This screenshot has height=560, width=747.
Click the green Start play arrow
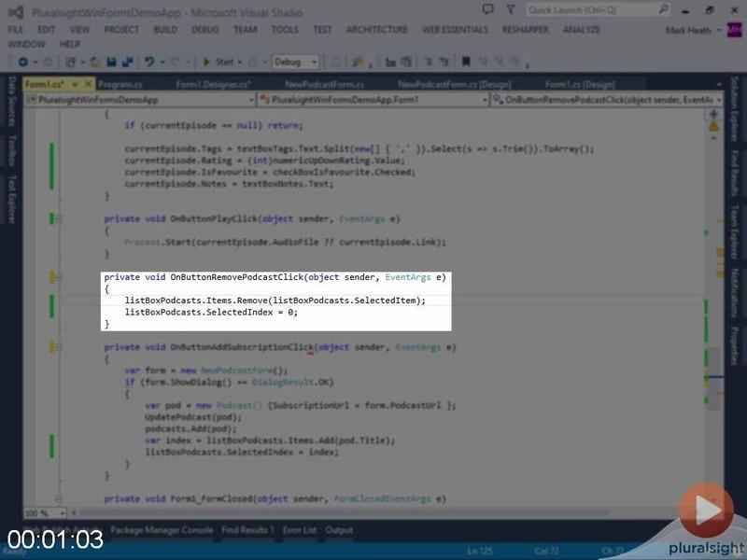coord(206,62)
